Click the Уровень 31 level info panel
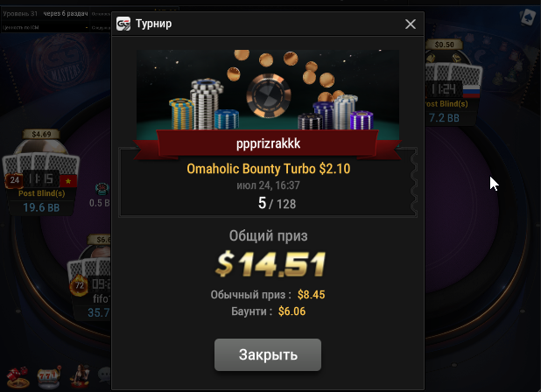Viewport: 541px width, 392px height. point(56,20)
